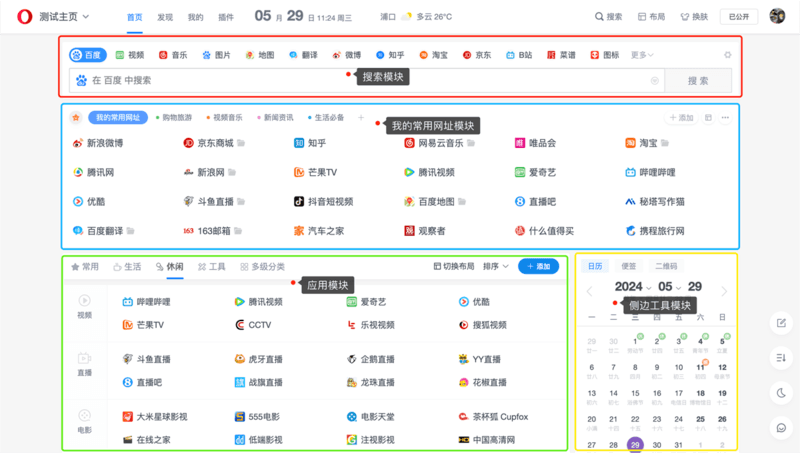Select the 微博 search engine
Viewport: 800px width, 453px height.
click(346, 55)
